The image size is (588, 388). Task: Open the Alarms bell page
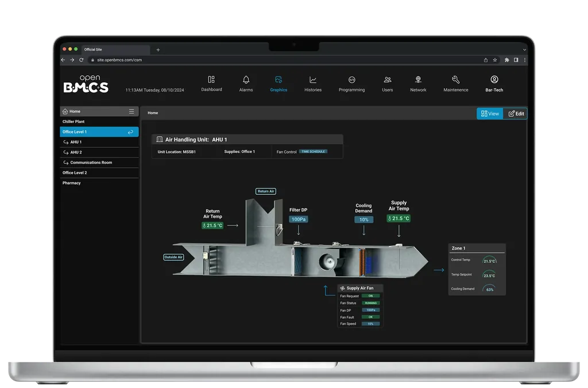(x=246, y=84)
